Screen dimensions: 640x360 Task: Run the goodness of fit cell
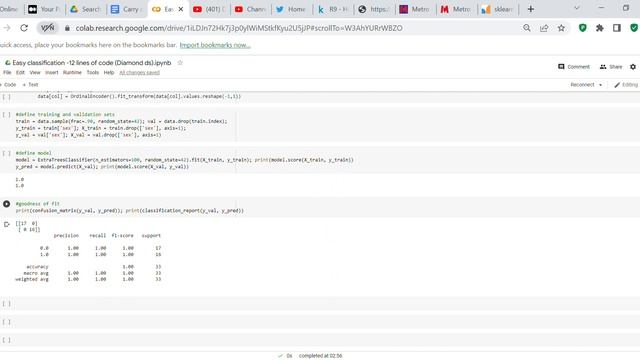coord(7,204)
